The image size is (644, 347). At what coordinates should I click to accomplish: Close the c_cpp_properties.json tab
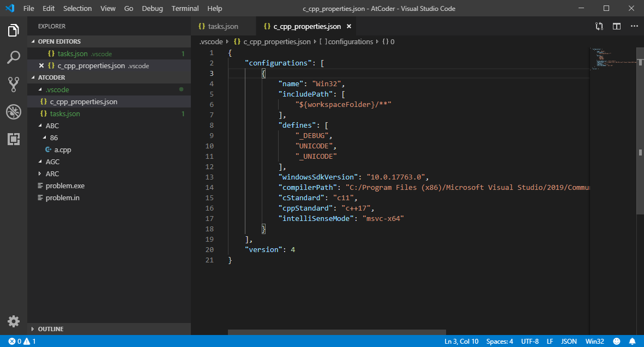point(349,26)
